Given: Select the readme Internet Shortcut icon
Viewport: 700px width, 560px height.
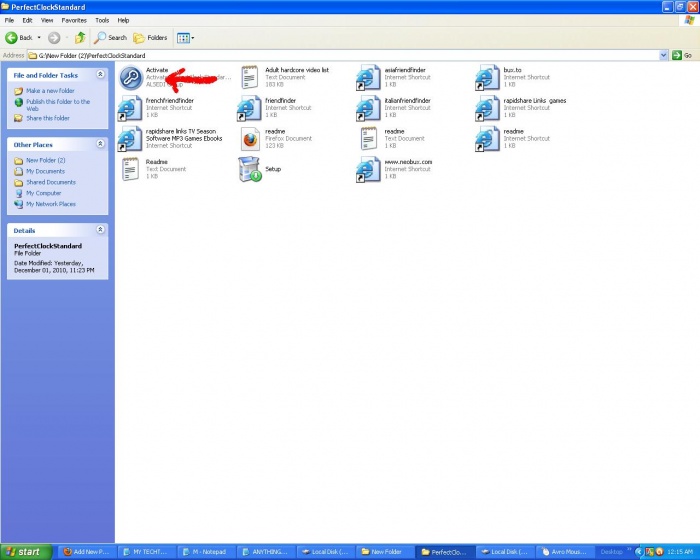Looking at the screenshot, I should (x=487, y=138).
